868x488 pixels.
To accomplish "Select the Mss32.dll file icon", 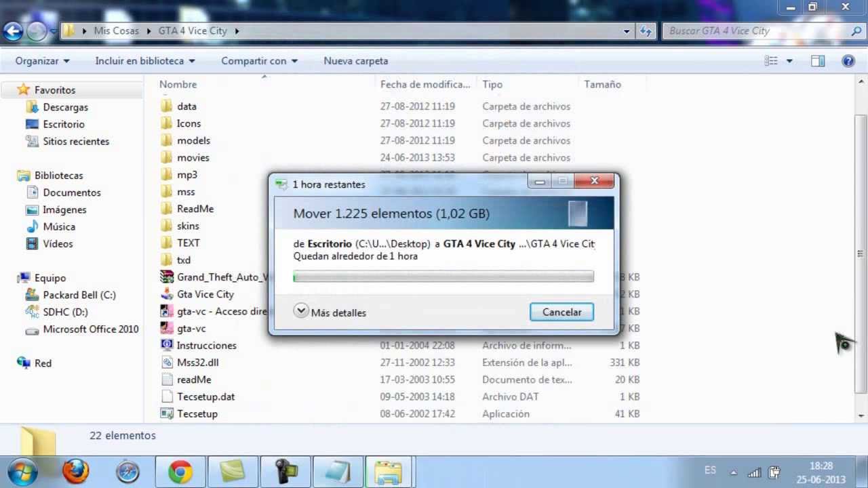I will (167, 362).
